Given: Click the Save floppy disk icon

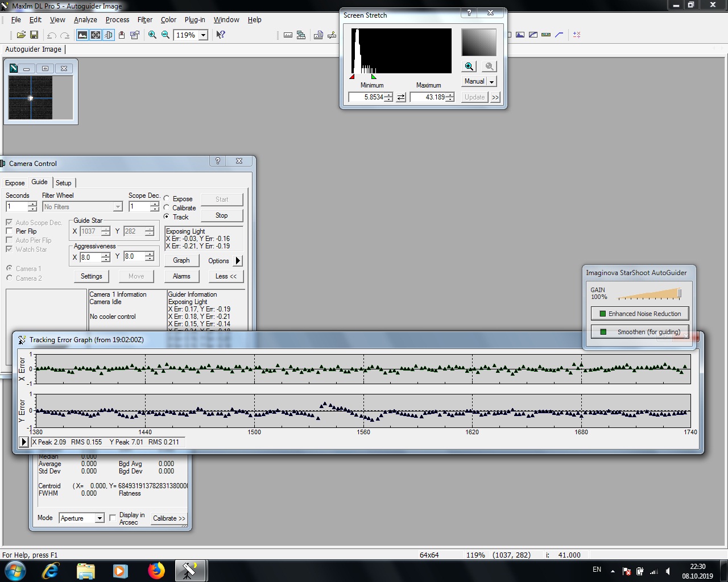Looking at the screenshot, I should (x=34, y=35).
